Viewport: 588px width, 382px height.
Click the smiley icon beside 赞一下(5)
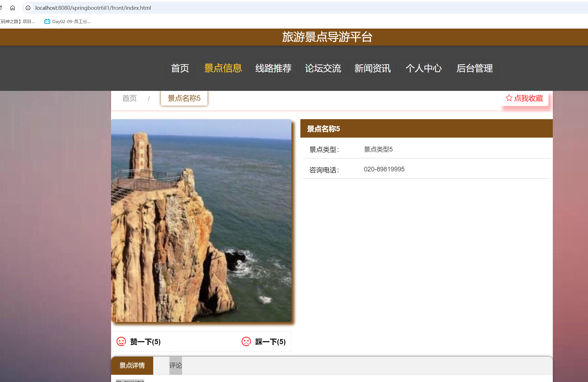pyautogui.click(x=121, y=342)
